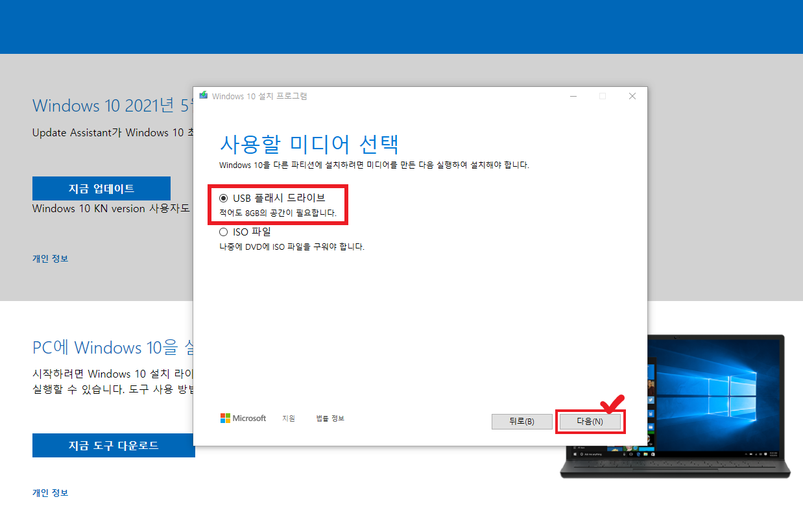Click the Microsoft logo in setup dialog
The height and width of the screenshot is (532, 803).
(x=243, y=418)
